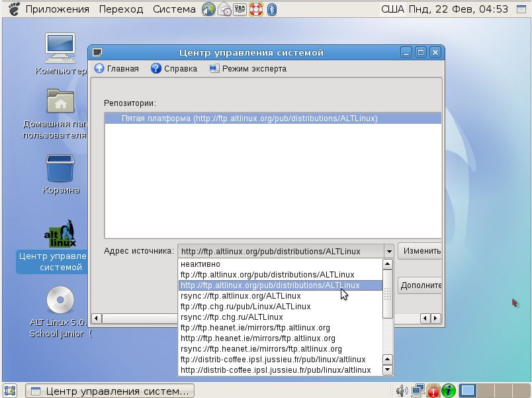The width and height of the screenshot is (532, 398).
Task: Select ftp://ftp.altlinux.org/pub/distributions/ALTLinux option
Action: [281, 275]
